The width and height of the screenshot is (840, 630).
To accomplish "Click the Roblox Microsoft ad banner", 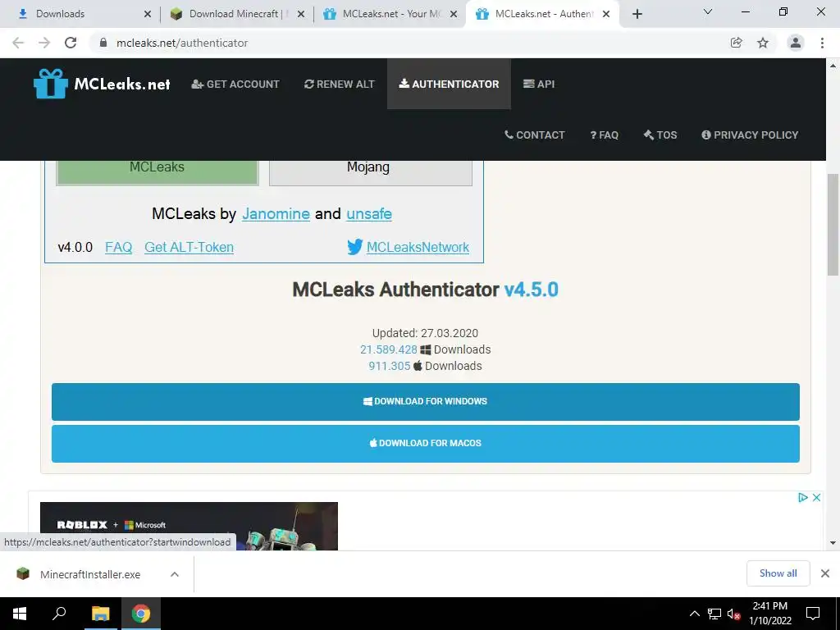I will point(189,526).
